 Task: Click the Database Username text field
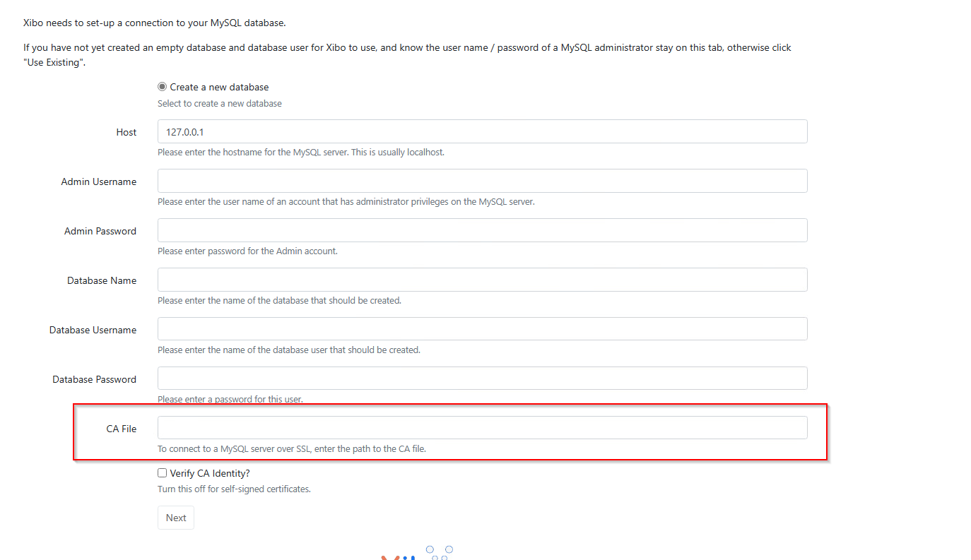(482, 329)
